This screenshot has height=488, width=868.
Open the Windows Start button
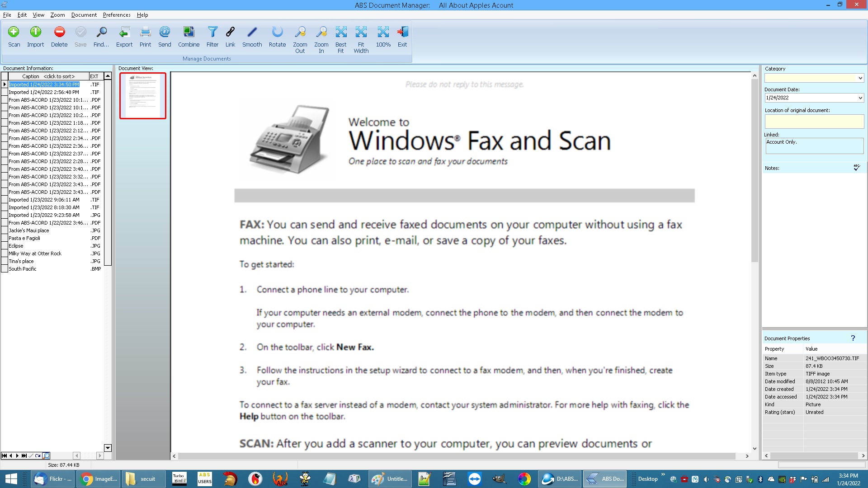pos(11,479)
